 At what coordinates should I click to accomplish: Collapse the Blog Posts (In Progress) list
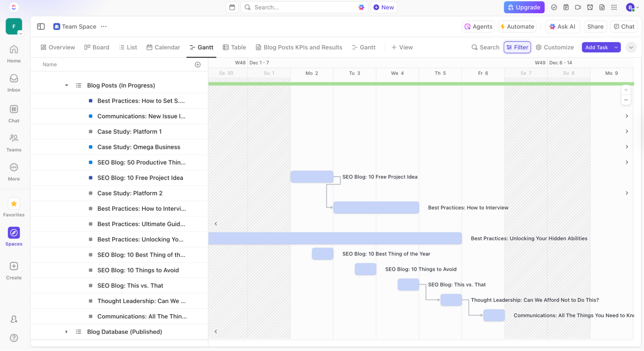click(66, 85)
